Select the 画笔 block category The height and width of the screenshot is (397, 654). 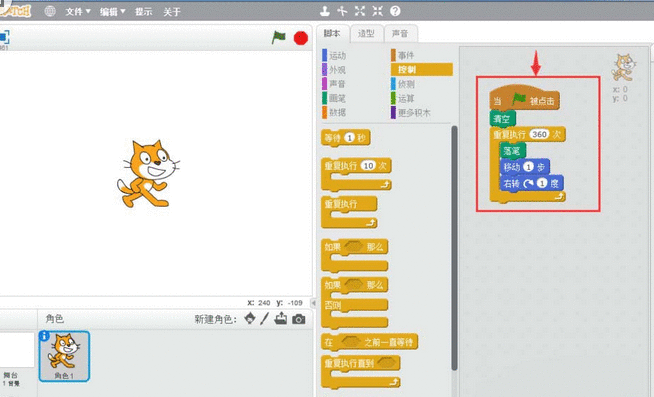334,98
